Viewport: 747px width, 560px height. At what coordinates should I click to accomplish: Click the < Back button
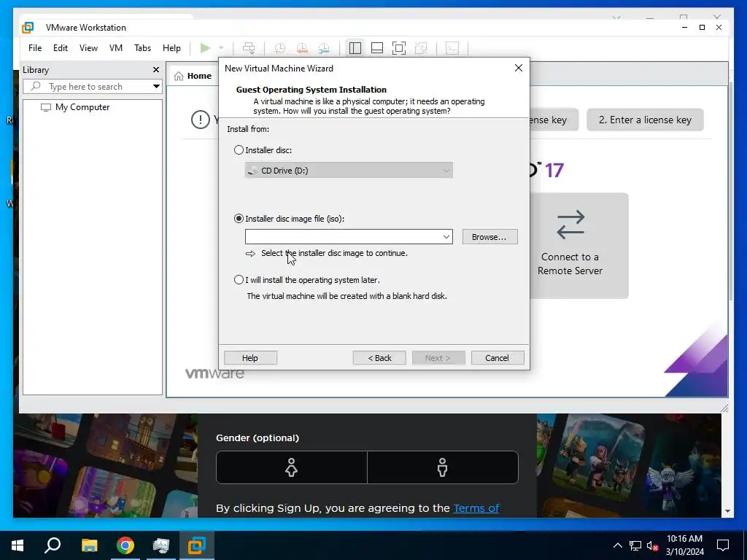coord(379,358)
